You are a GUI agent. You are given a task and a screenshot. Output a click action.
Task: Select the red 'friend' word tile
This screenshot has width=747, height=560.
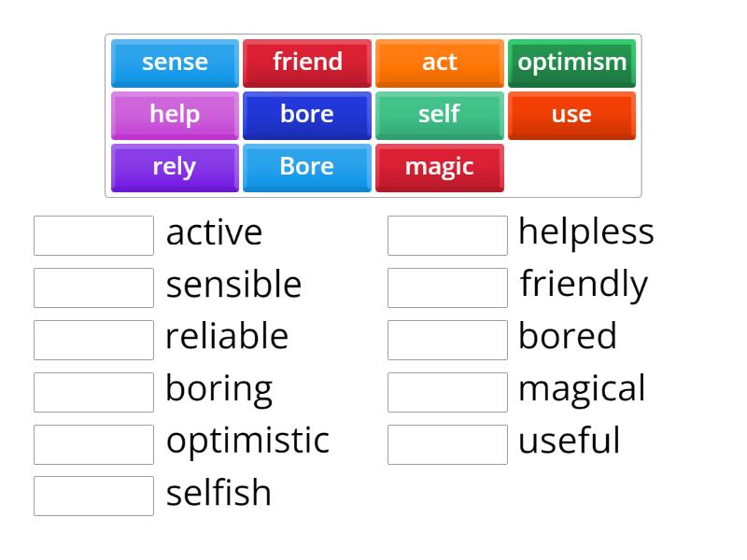(x=307, y=63)
